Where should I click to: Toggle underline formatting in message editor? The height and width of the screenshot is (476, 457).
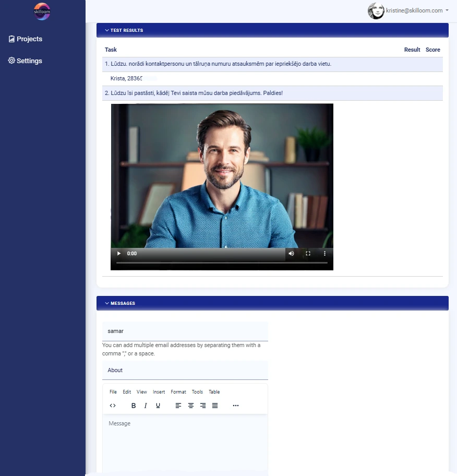click(158, 406)
